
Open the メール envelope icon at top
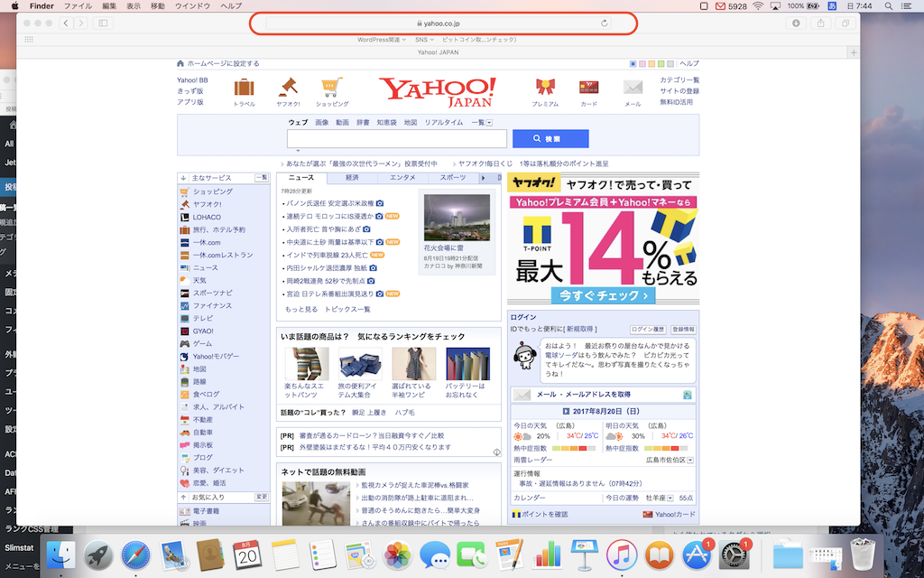(x=633, y=88)
